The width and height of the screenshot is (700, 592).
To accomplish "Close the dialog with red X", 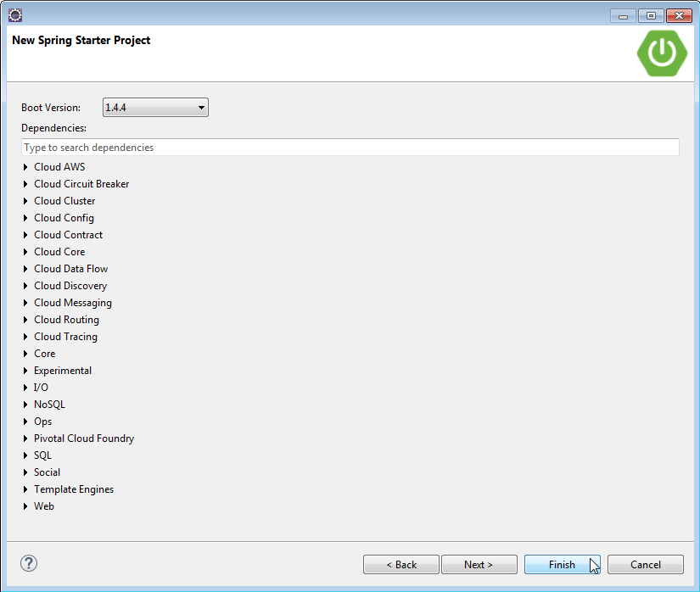I will pyautogui.click(x=679, y=16).
